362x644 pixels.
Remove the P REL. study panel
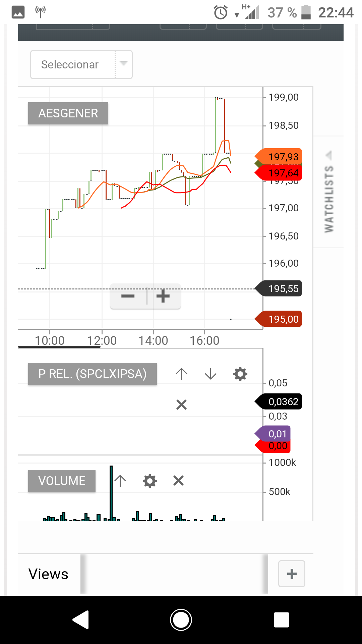[x=181, y=405]
